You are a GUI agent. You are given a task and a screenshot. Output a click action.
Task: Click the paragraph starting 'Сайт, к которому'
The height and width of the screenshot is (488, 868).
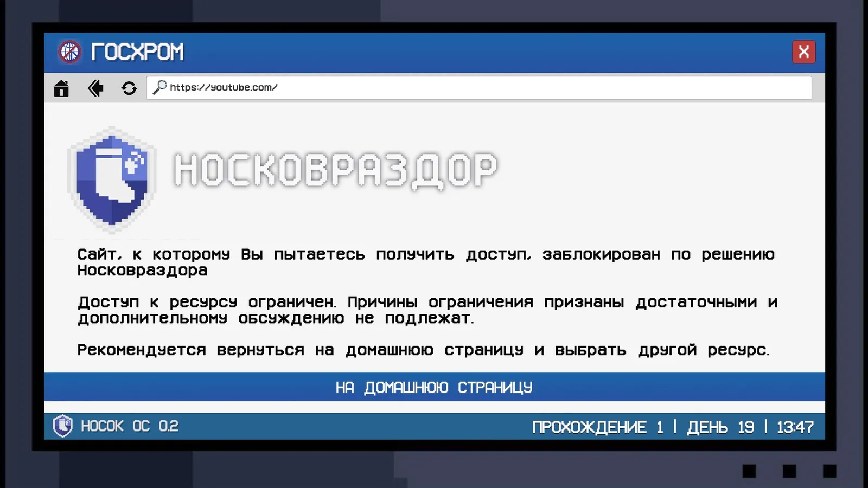(426, 262)
